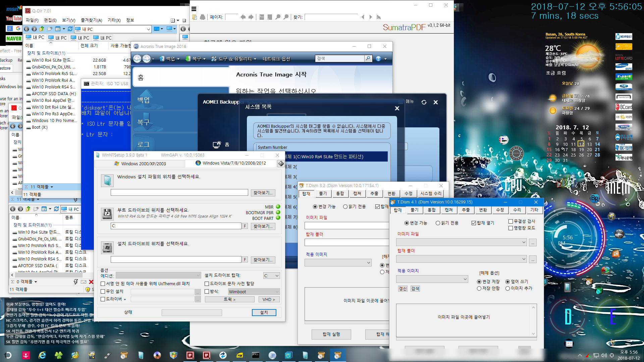
Task: Click Q-Dir refresh icon in top pane
Action: (70, 29)
